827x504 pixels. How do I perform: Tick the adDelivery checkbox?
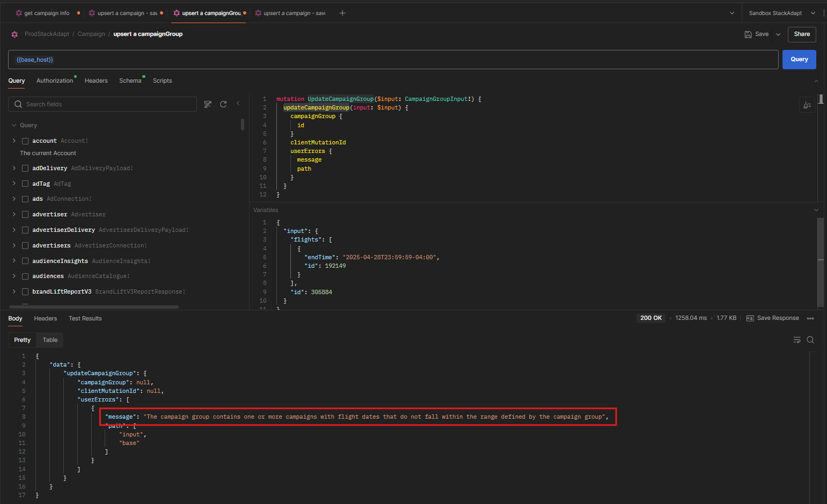pyautogui.click(x=25, y=169)
